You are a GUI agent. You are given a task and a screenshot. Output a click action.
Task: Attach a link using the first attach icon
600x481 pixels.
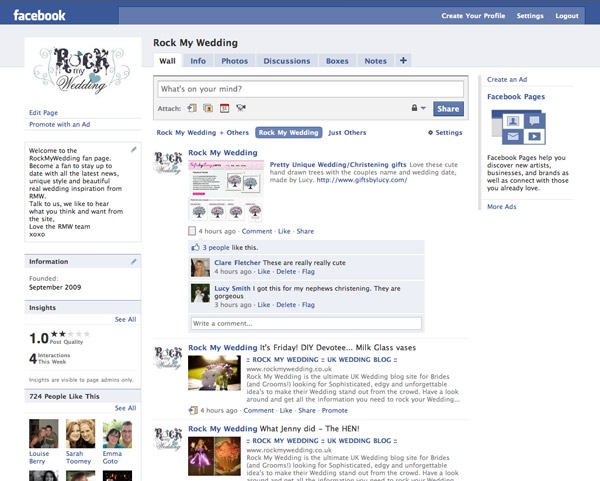[x=192, y=108]
